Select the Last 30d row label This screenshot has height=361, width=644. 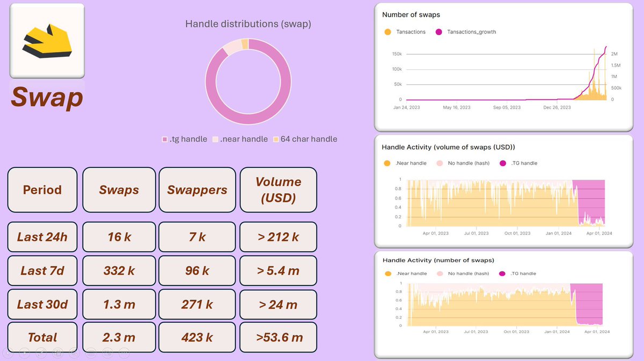42,304
